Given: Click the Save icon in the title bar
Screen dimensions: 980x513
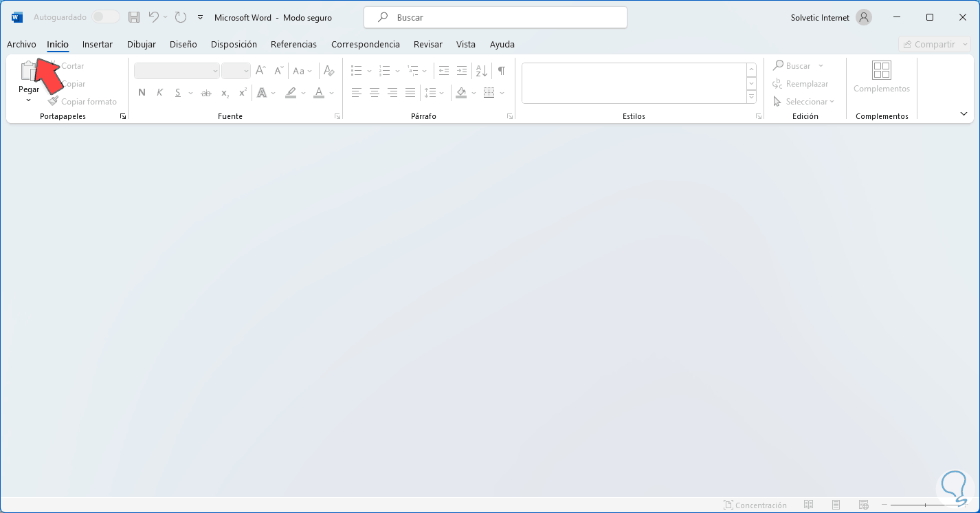Looking at the screenshot, I should pyautogui.click(x=135, y=17).
